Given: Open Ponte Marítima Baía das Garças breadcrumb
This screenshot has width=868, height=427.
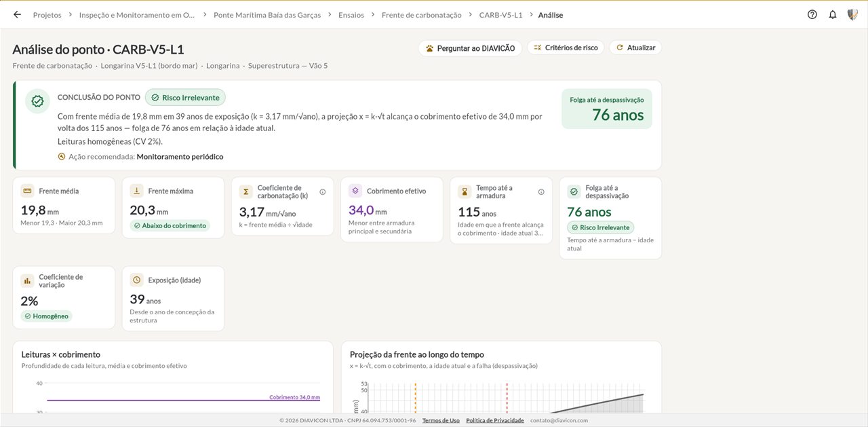Looking at the screenshot, I should point(267,14).
